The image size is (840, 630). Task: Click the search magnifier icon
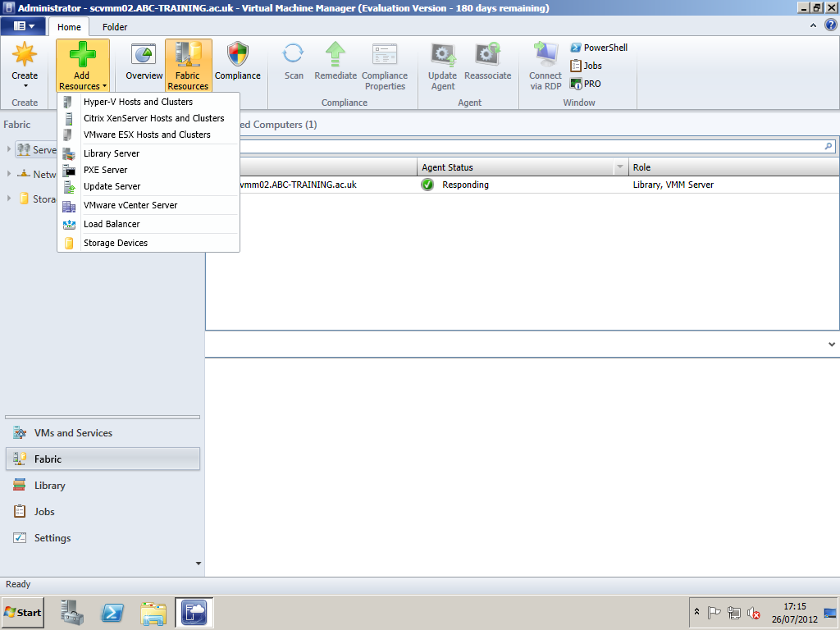click(x=829, y=146)
